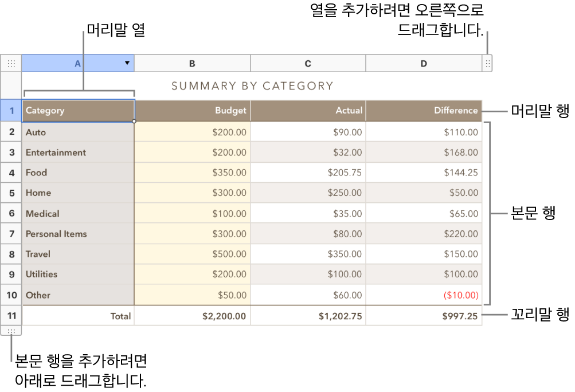This screenshot has width=575, height=392.
Task: Select Other budget cell $50.00
Action: pyautogui.click(x=192, y=295)
